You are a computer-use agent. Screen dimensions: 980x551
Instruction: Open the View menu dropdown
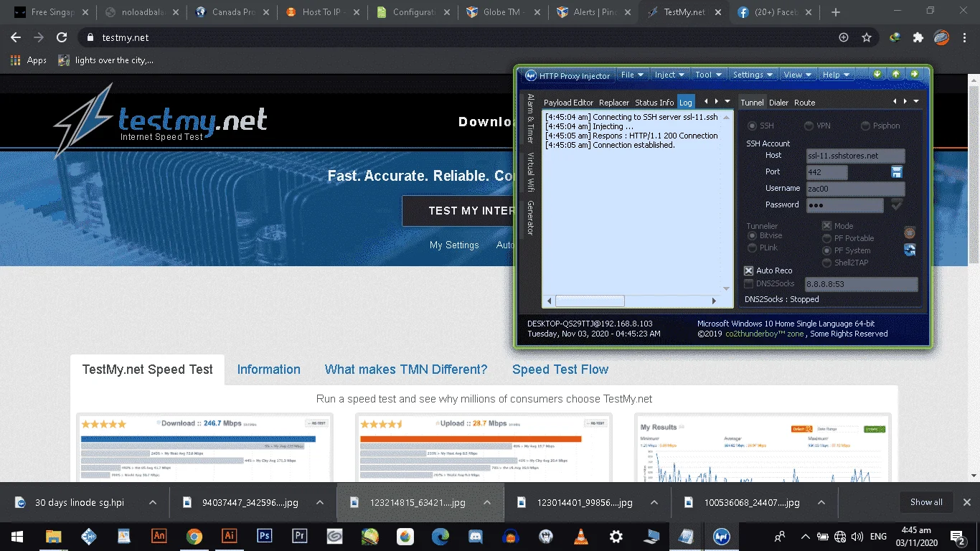[x=797, y=75]
